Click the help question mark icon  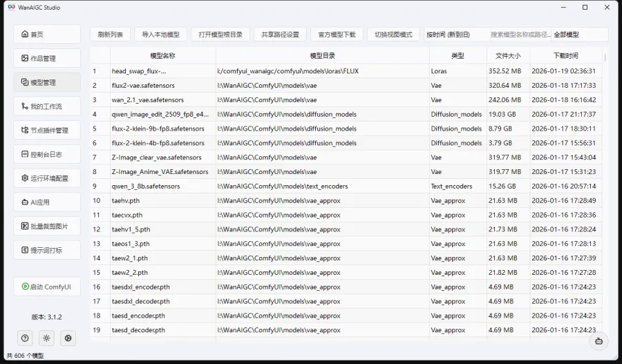[x=25, y=338]
